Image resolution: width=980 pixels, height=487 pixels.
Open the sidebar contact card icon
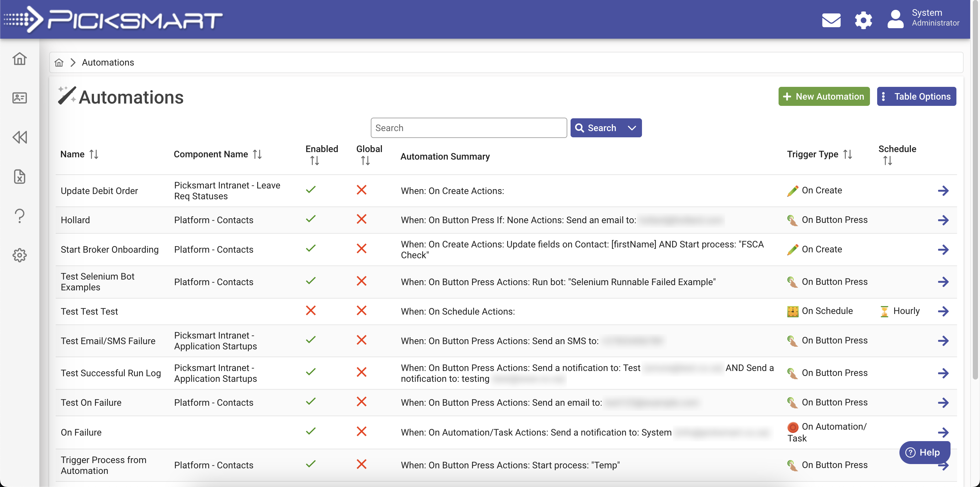click(x=19, y=98)
